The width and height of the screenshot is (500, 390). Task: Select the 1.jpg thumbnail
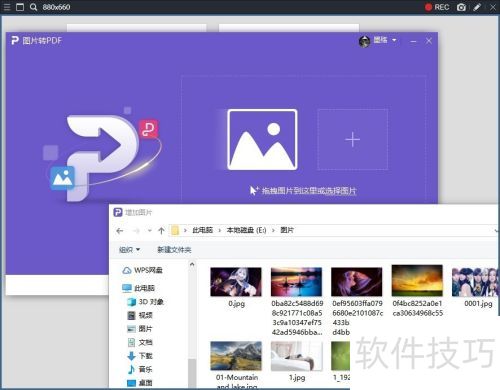(x=297, y=356)
